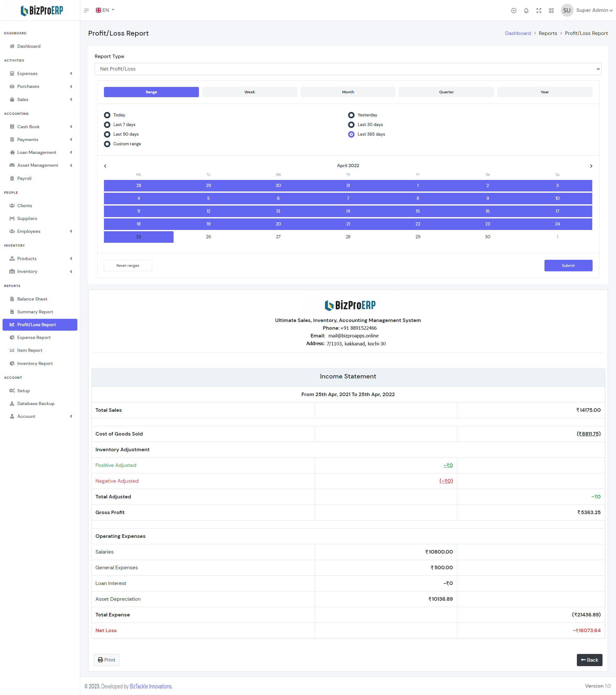Go to next month in calendar
The width and height of the screenshot is (616, 695).
[591, 166]
